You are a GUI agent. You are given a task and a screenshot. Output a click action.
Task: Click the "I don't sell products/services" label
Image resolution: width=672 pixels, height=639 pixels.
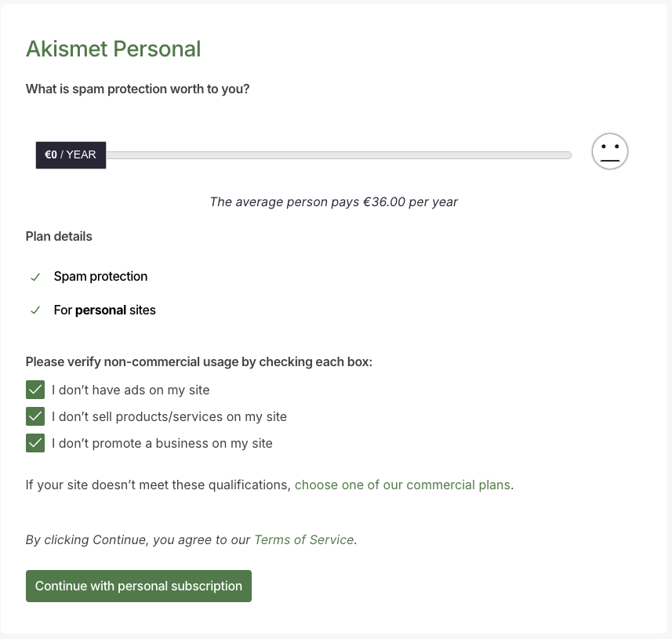(x=169, y=416)
